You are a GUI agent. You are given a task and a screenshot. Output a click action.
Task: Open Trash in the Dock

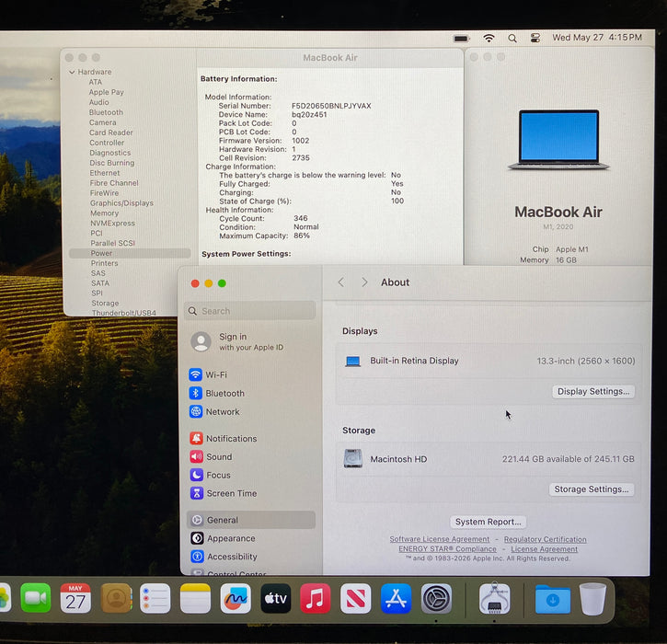click(x=592, y=599)
